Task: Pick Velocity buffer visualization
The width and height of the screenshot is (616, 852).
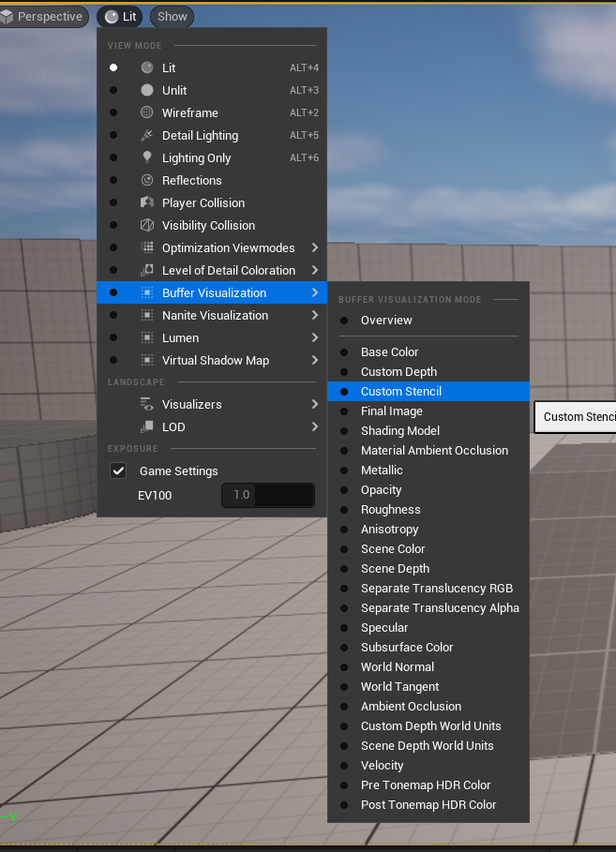Action: click(428, 765)
